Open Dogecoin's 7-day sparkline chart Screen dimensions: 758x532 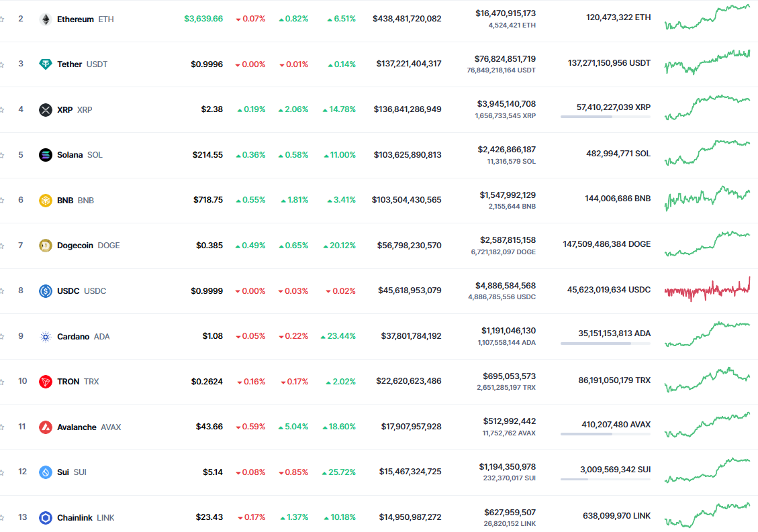pyautogui.click(x=707, y=244)
